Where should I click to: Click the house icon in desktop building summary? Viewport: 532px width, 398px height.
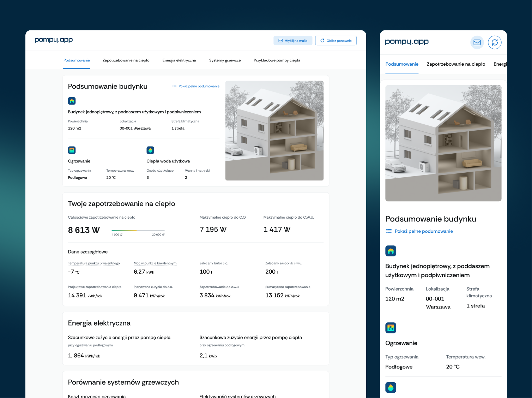[72, 101]
